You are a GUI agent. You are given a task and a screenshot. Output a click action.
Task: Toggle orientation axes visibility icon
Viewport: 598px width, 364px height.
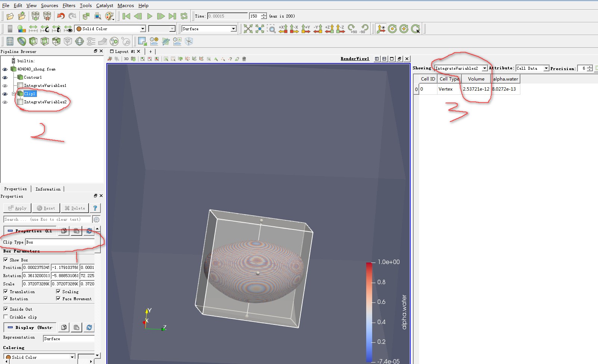click(x=381, y=29)
